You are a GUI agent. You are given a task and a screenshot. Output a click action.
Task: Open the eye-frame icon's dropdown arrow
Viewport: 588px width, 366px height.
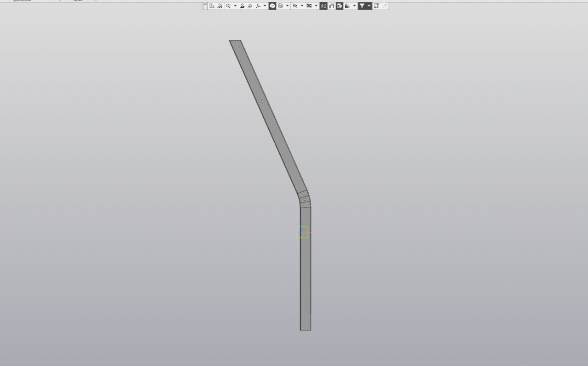click(316, 6)
